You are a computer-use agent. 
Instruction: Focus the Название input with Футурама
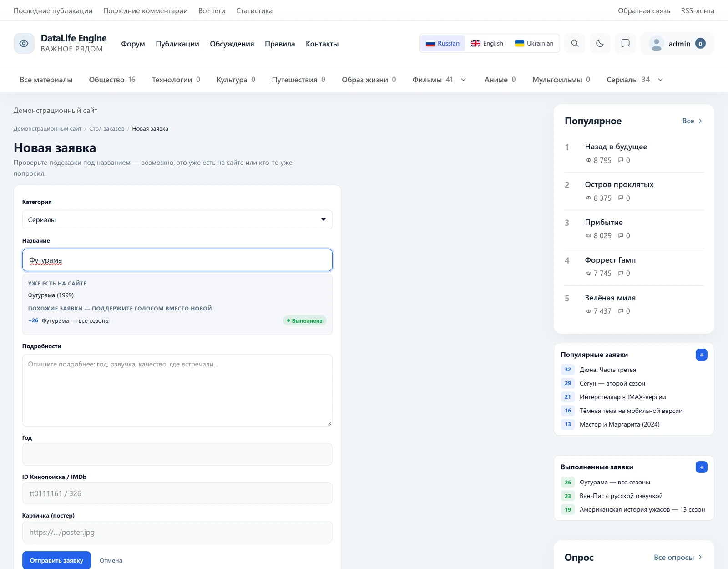click(x=177, y=260)
